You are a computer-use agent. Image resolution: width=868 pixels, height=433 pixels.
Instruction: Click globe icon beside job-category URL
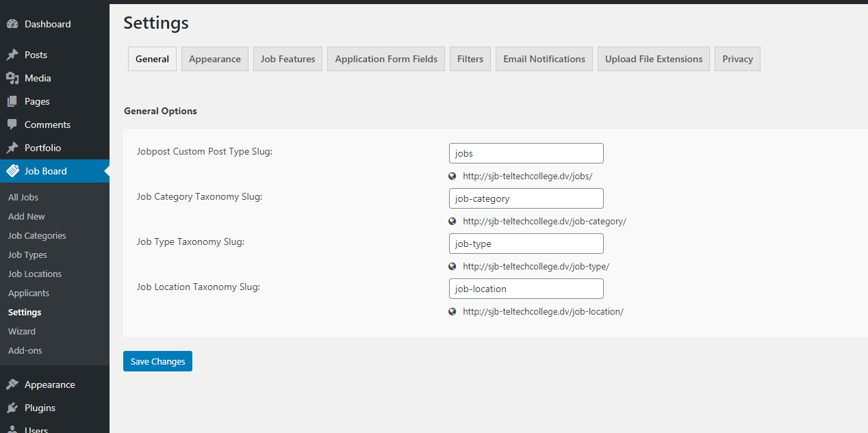(452, 221)
